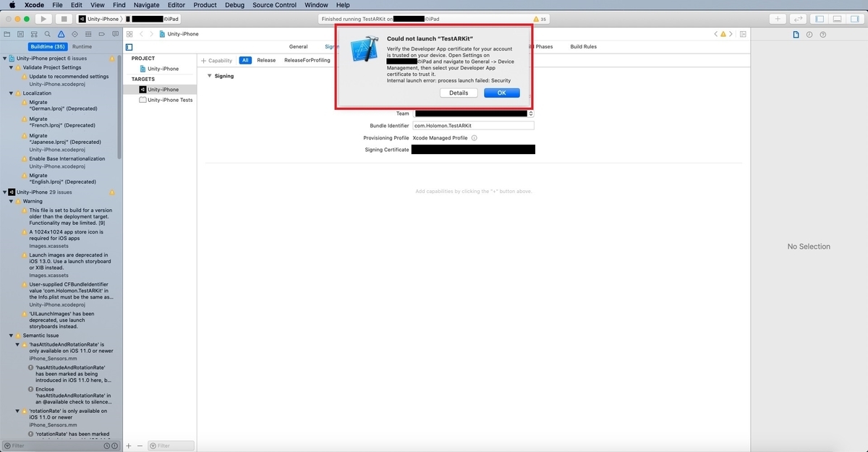The width and height of the screenshot is (868, 452).
Task: Click the Apple menu logo
Action: click(12, 5)
